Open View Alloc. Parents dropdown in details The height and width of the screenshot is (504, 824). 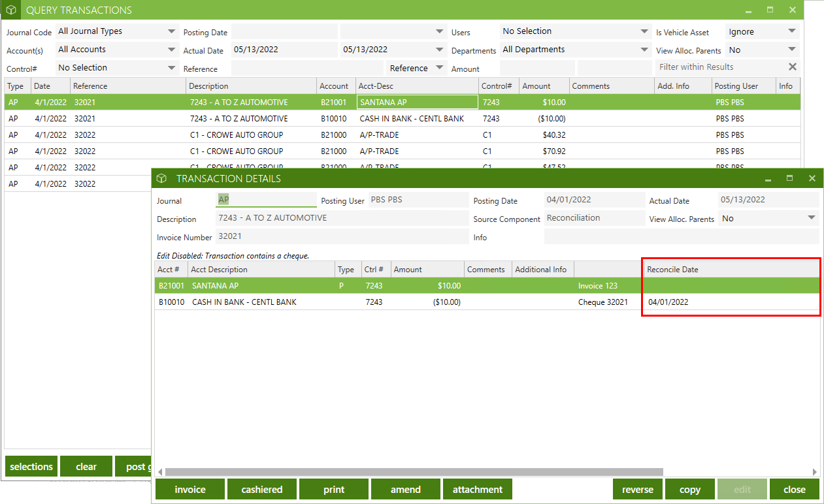(x=812, y=218)
